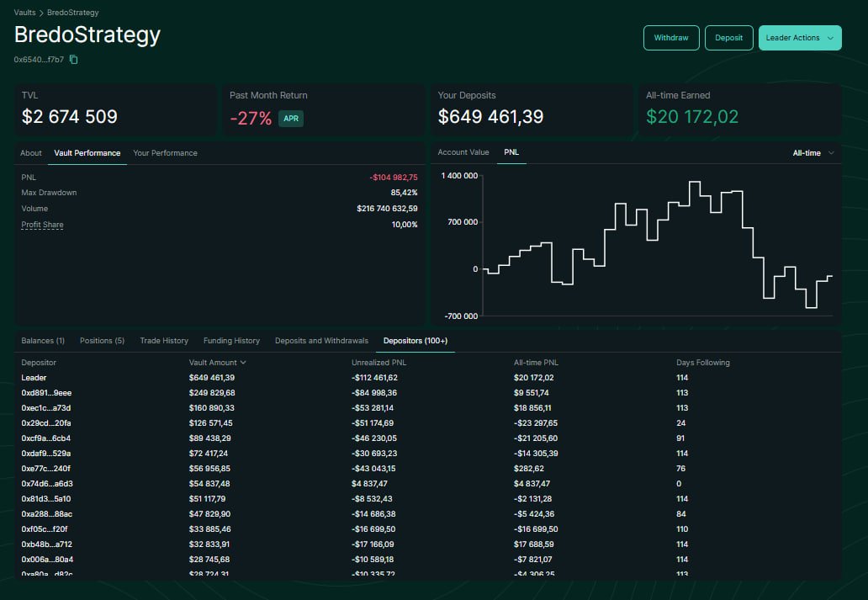Click the PNL chart line area
The width and height of the screenshot is (868, 600).
click(x=658, y=244)
